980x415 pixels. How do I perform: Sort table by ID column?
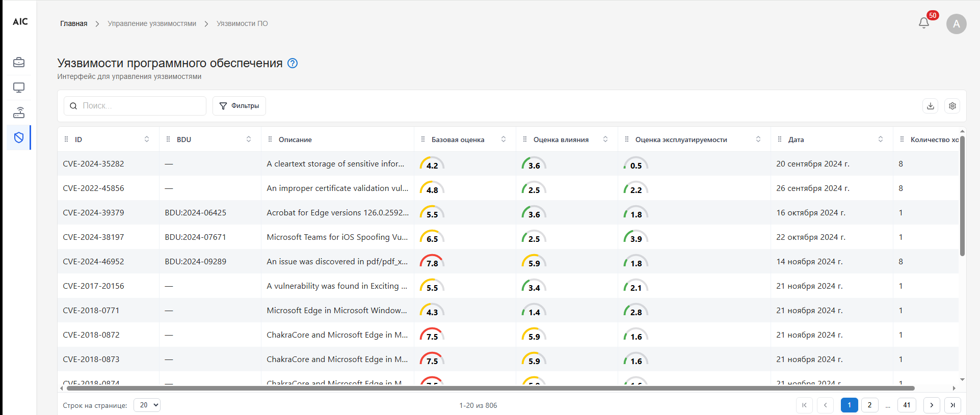(147, 140)
